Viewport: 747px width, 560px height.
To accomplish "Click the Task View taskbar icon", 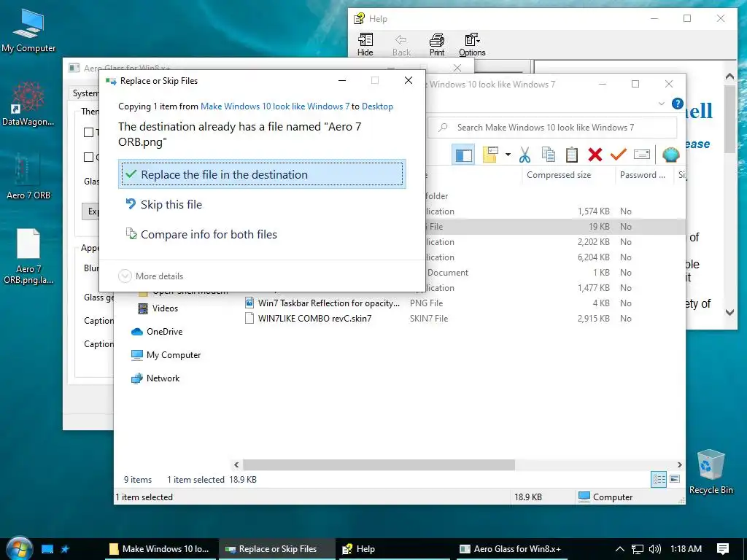I will pos(47,549).
